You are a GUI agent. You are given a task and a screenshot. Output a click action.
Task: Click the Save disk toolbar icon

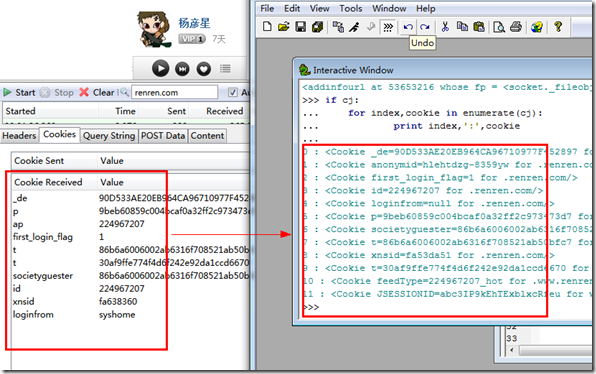click(x=301, y=27)
